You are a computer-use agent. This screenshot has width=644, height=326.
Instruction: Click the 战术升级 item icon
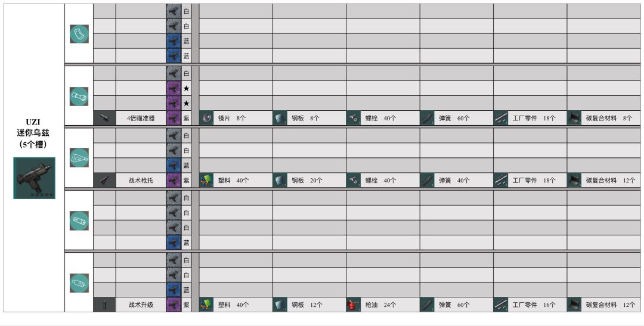click(x=105, y=305)
